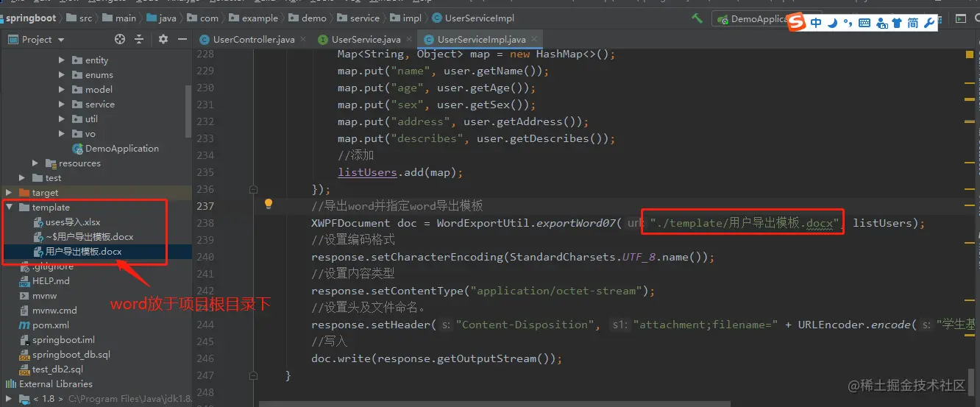Click the yellow inspection indicator square at top right
Image resolution: width=980 pixels, height=407 pixels.
pos(970,54)
